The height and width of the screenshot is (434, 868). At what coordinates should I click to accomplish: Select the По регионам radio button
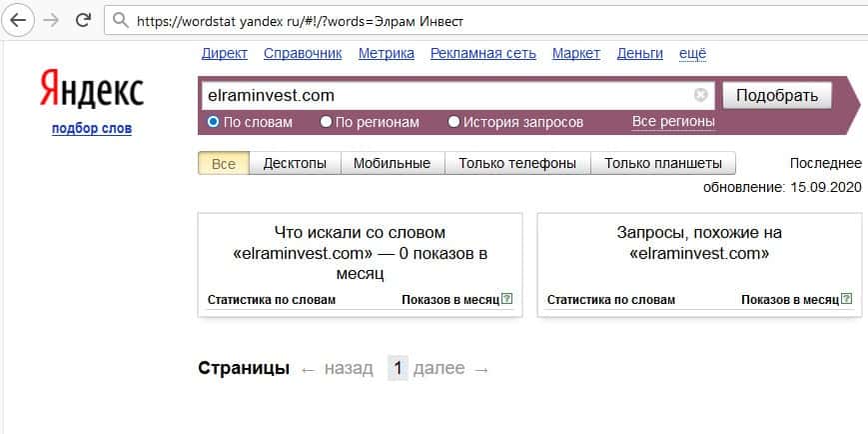[326, 121]
